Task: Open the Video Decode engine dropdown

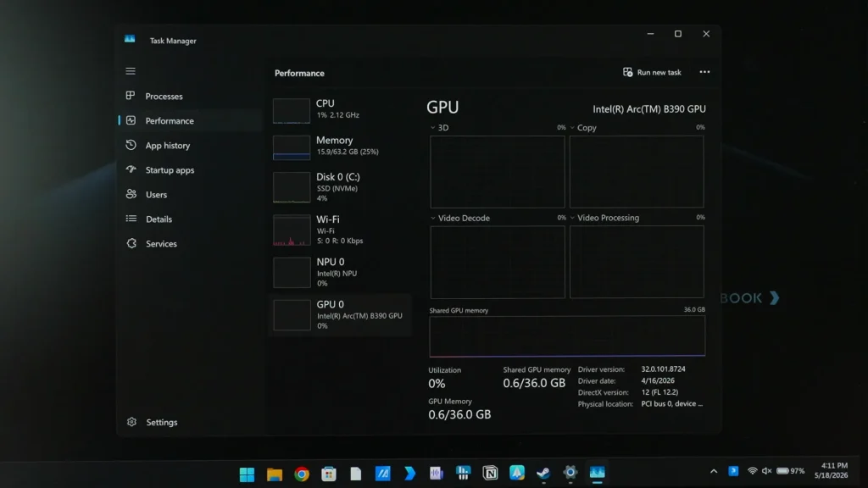Action: (x=460, y=218)
